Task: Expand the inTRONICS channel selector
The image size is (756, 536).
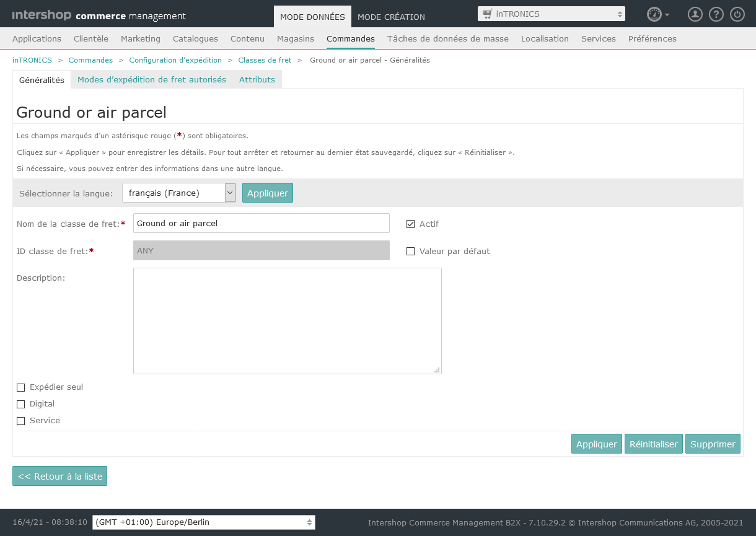Action: [552, 14]
